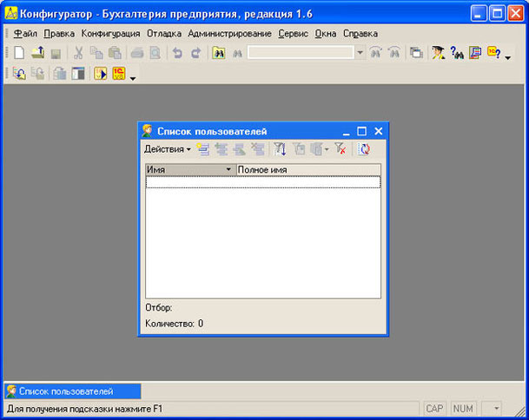Click Disable filter icon with red X
This screenshot has height=420, width=529.
coord(341,148)
